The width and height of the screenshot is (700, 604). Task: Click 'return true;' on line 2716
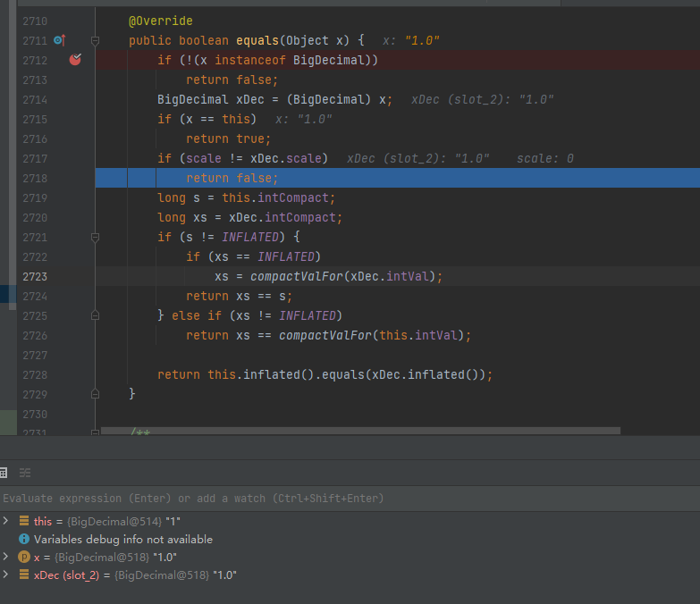pos(229,138)
